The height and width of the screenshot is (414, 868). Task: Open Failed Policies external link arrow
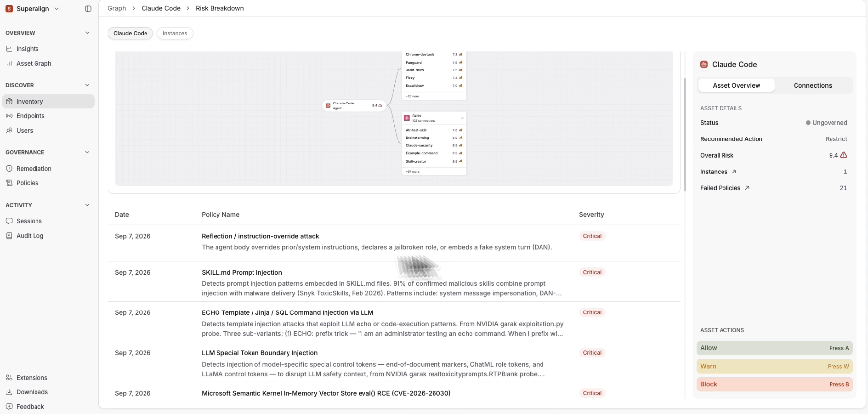pos(747,188)
